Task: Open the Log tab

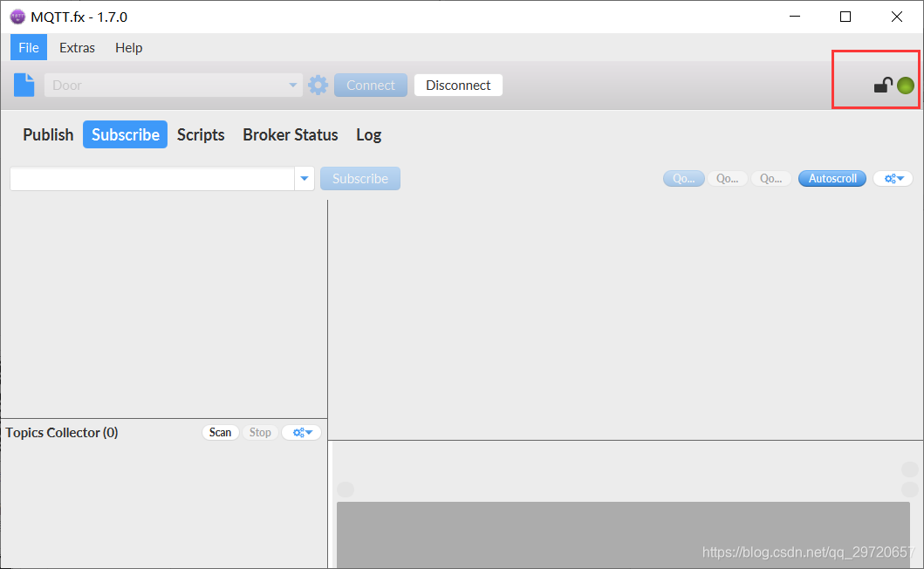Action: click(x=369, y=134)
